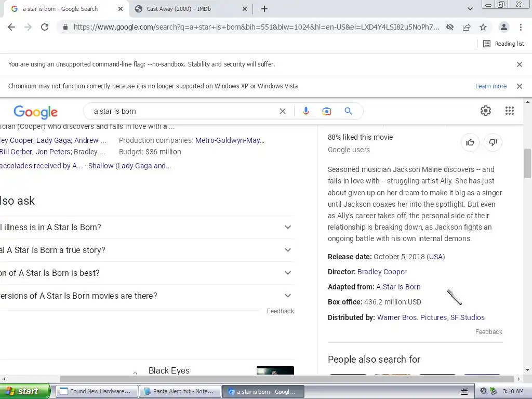This screenshot has height=399, width=532.
Task: Open the Chrome profile avatar
Action: pyautogui.click(x=504, y=27)
